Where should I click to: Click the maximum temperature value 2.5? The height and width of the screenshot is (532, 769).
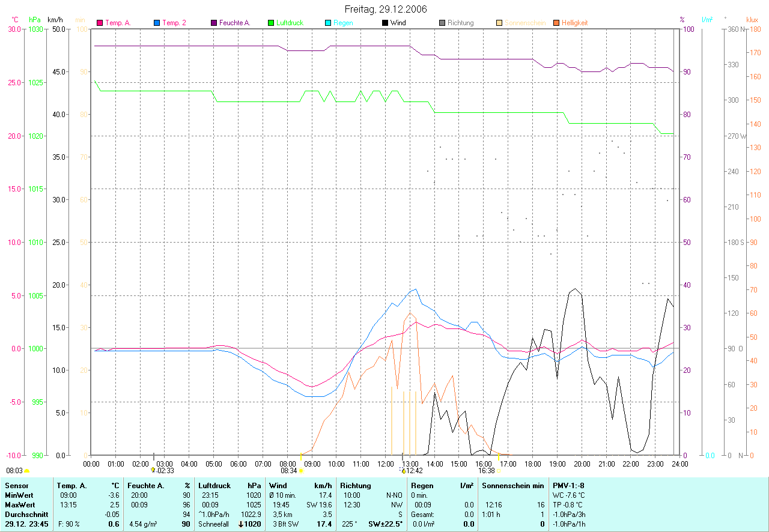point(115,505)
